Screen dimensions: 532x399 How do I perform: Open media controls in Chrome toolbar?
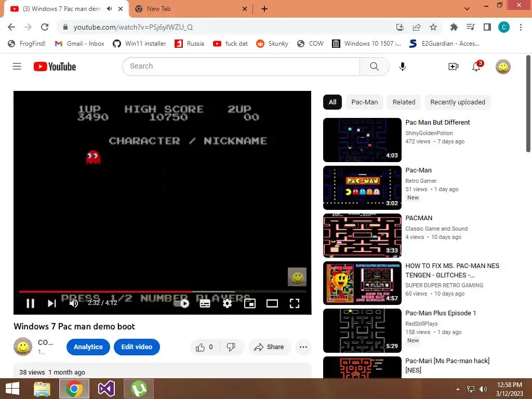[x=471, y=27]
